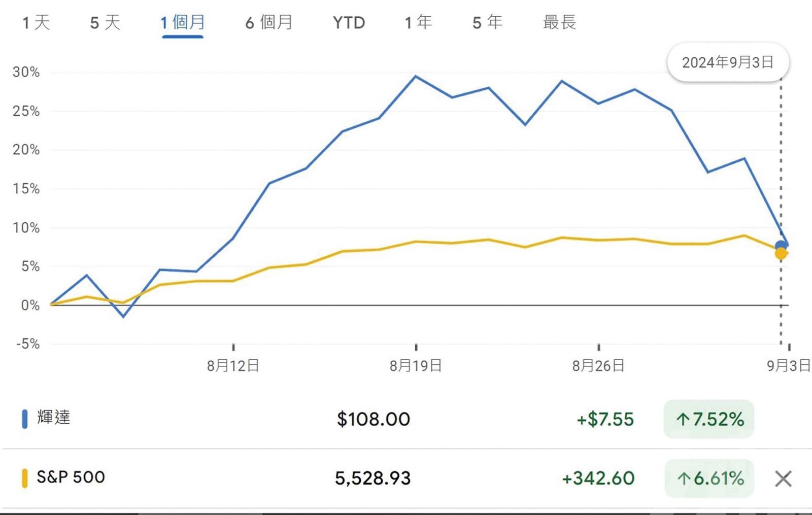Image resolution: width=812 pixels, height=515 pixels.
Task: Open the 6 個月 chart range
Action: (269, 23)
